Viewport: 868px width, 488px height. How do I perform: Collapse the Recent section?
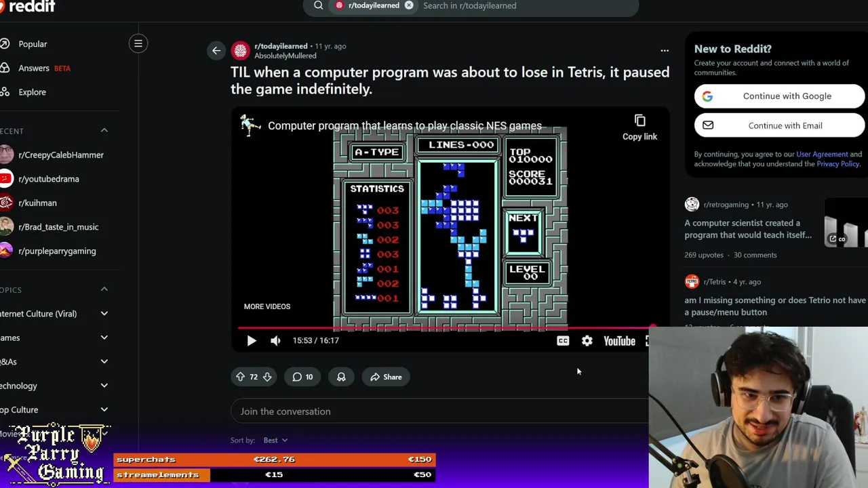click(x=104, y=130)
